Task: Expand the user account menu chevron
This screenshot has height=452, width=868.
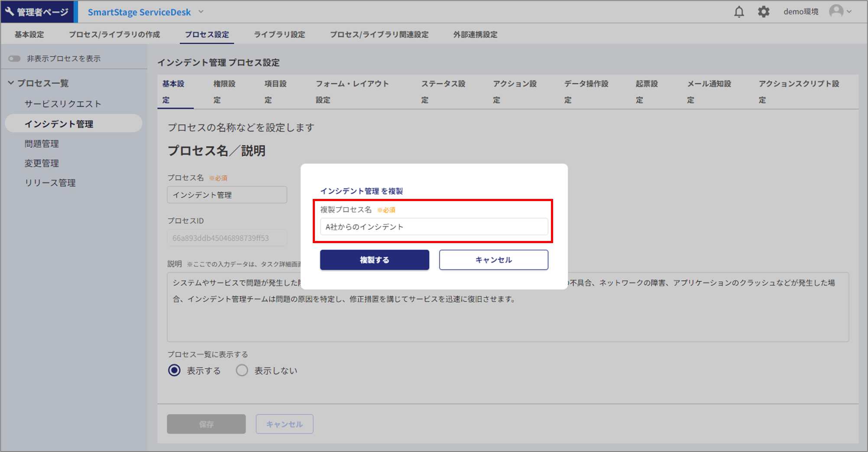Action: [x=849, y=12]
